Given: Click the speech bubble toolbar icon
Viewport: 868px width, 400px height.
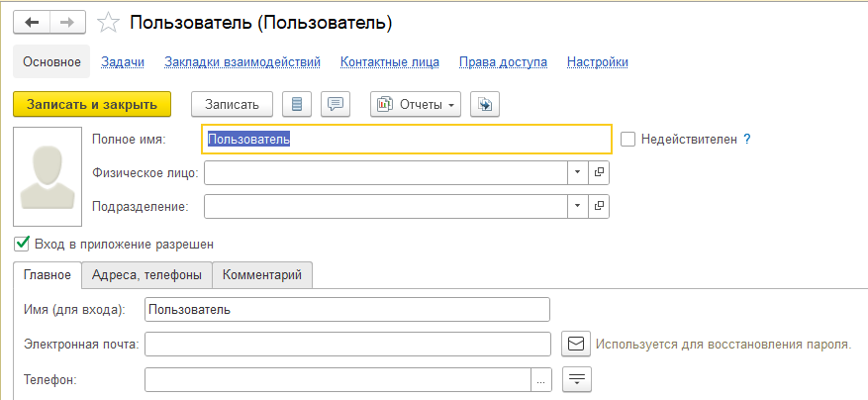Looking at the screenshot, I should coord(338,104).
